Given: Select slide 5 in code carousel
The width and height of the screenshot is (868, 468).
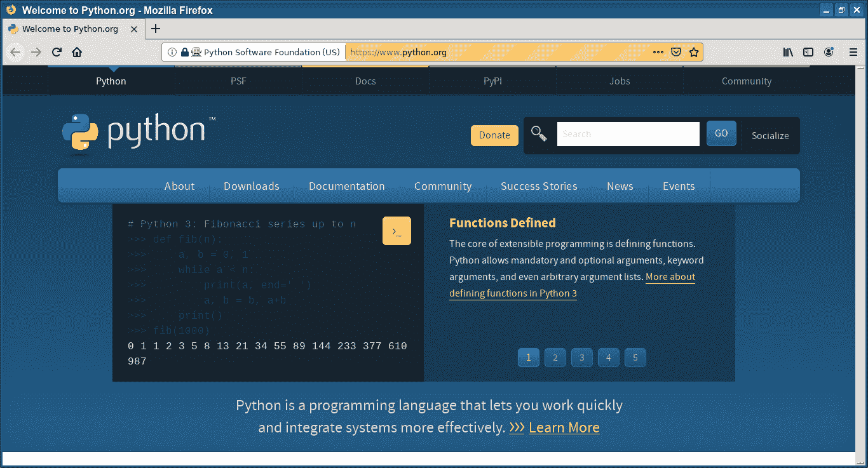Looking at the screenshot, I should coord(635,358).
